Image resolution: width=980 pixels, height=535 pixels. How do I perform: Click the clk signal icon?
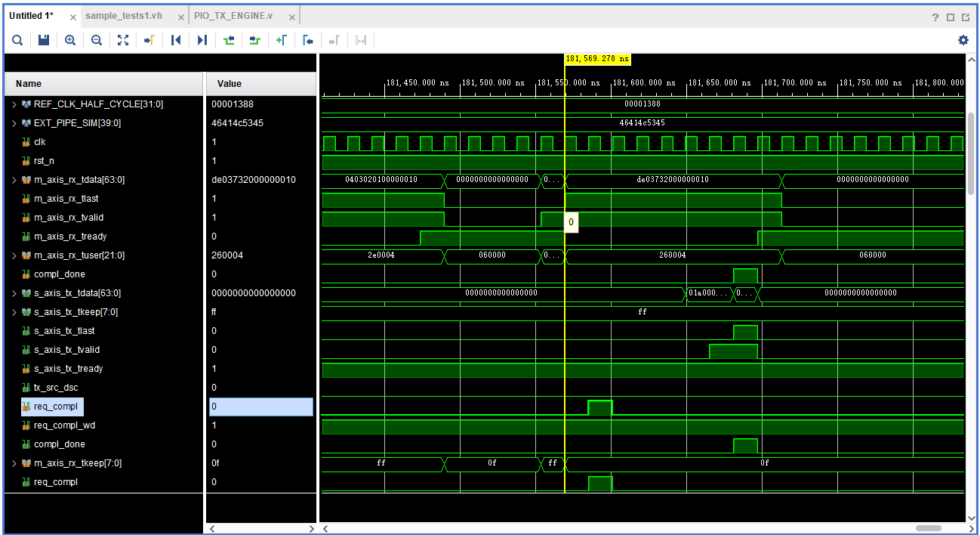[x=26, y=142]
